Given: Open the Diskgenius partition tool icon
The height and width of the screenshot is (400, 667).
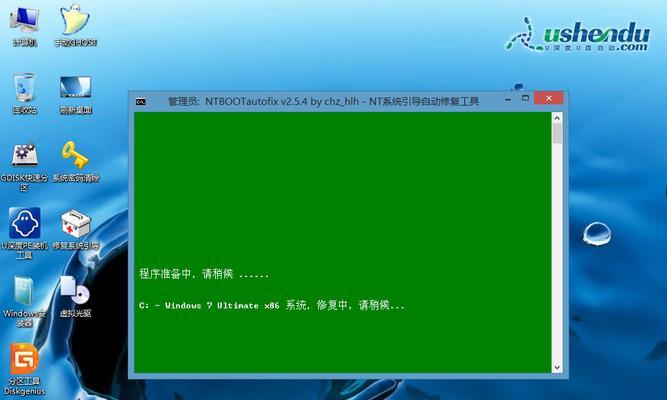Looking at the screenshot, I should click(24, 369).
